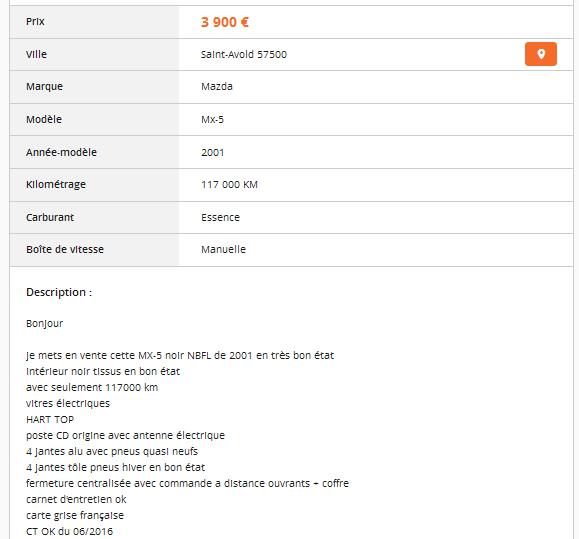Click the Carburant row label
The width and height of the screenshot is (579, 539).
point(50,217)
